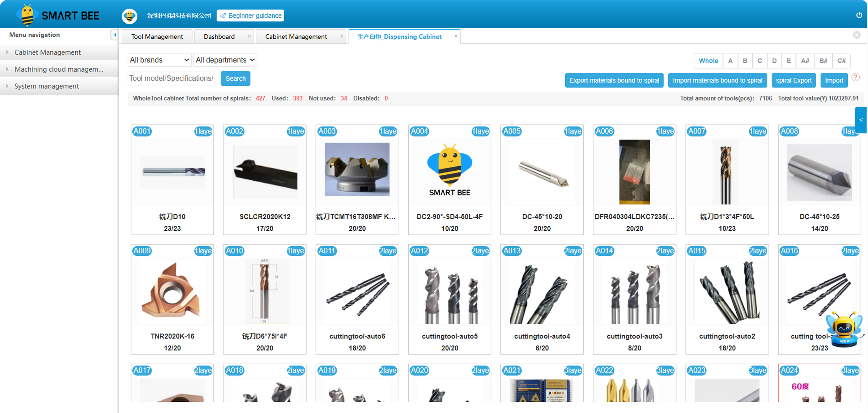
Task: Click the orange question mark help icon
Action: click(x=856, y=77)
